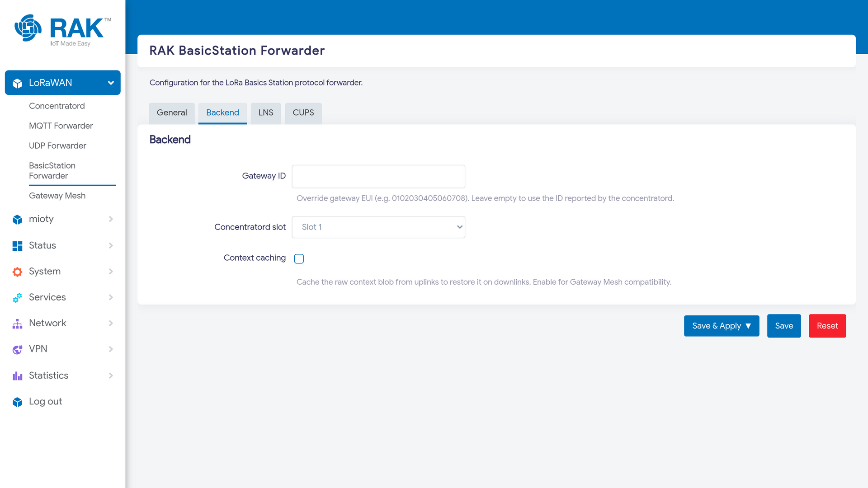
Task: Open the System menu label
Action: 45,271
